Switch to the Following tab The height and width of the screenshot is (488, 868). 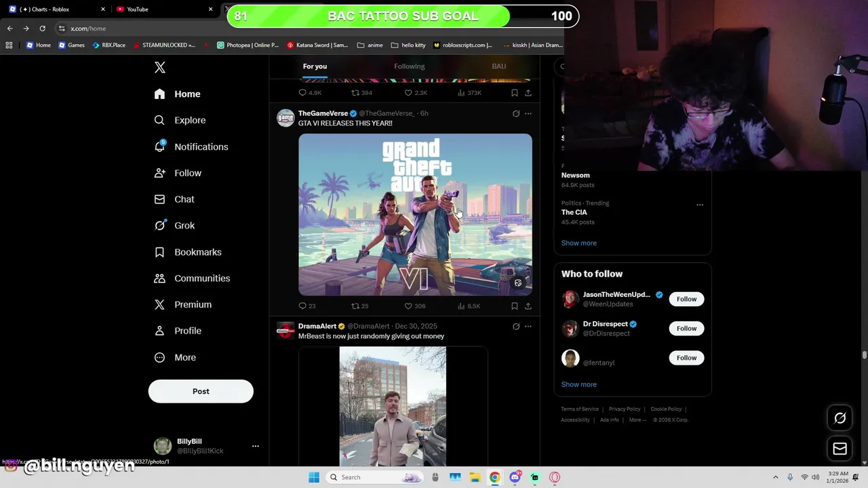tap(410, 66)
